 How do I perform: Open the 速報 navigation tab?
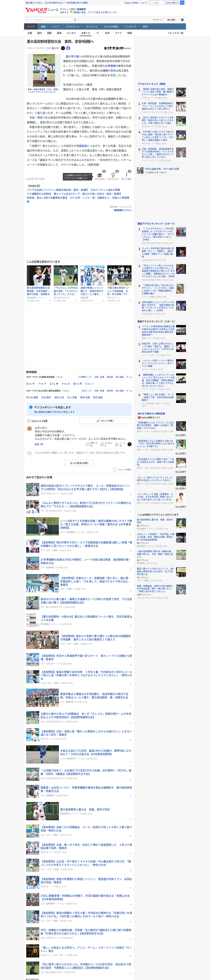click(x=43, y=27)
